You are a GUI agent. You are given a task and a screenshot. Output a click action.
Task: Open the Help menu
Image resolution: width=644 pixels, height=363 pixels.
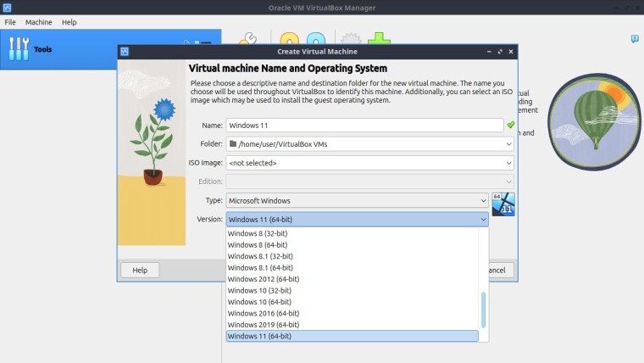[69, 22]
